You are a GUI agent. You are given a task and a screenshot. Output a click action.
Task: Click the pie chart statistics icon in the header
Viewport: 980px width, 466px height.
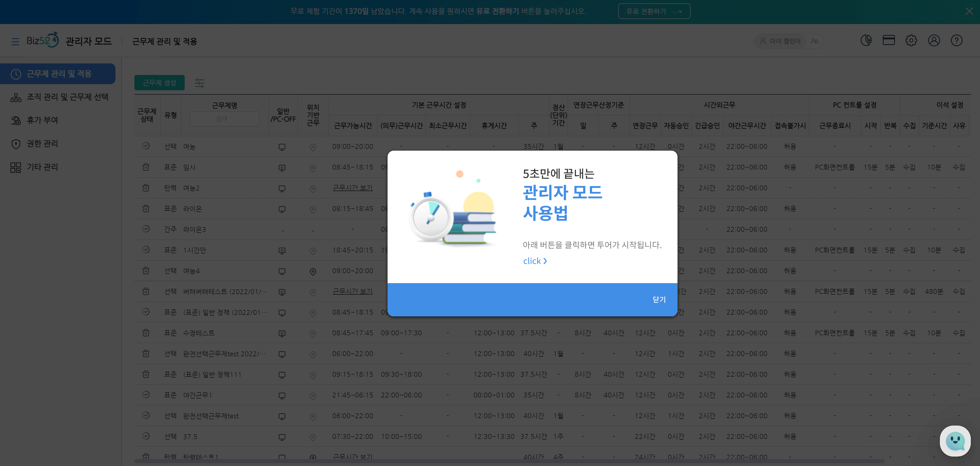[866, 40]
